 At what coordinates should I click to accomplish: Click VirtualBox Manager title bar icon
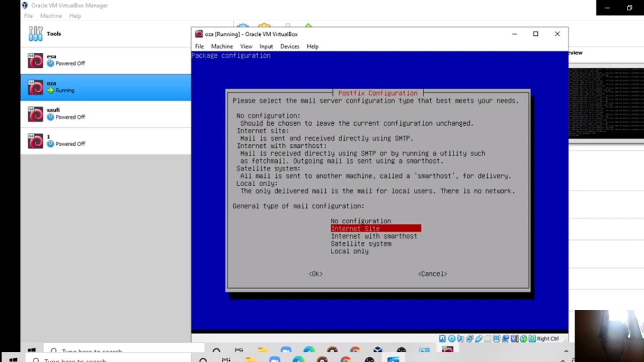[x=25, y=6]
